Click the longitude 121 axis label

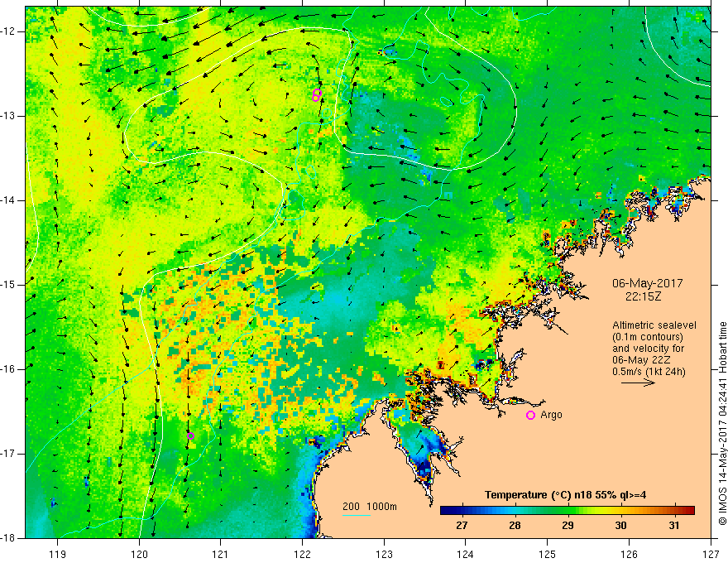click(221, 554)
